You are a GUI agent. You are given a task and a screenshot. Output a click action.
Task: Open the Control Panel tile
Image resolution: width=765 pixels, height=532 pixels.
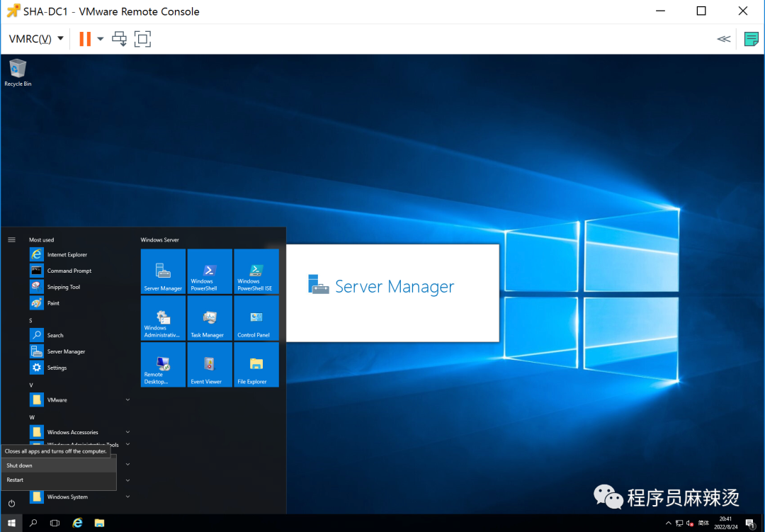[x=256, y=318]
